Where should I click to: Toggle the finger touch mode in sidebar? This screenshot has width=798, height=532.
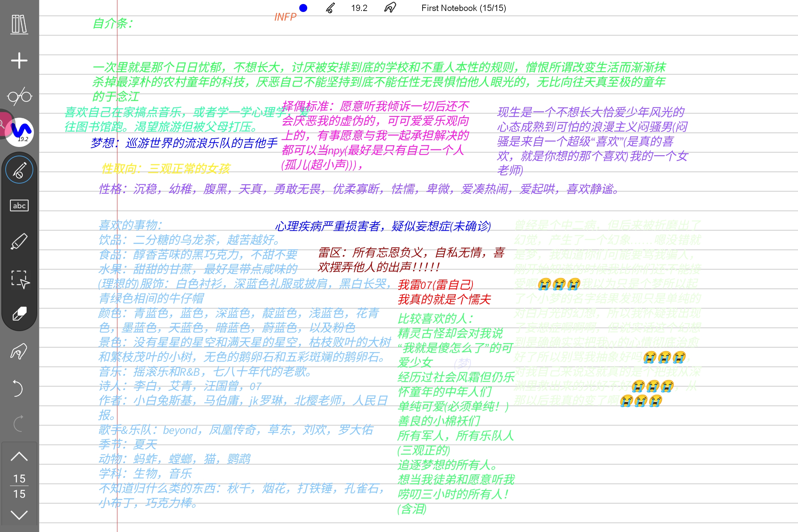[19, 351]
